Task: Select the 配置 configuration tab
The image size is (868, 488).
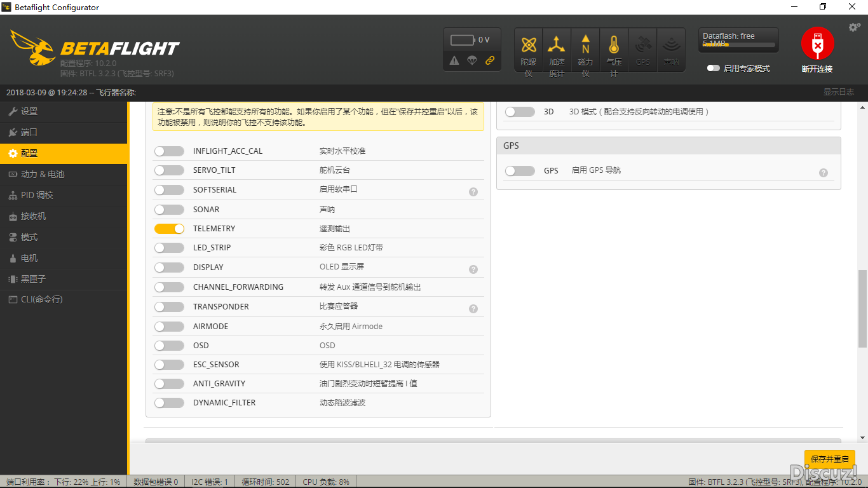Action: (x=64, y=153)
